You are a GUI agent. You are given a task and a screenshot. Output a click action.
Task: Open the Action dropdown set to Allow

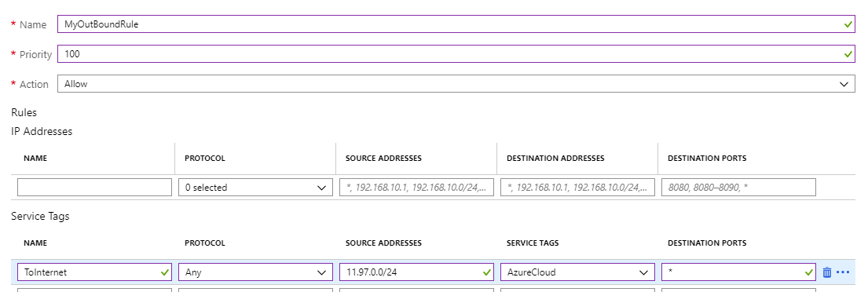(456, 84)
